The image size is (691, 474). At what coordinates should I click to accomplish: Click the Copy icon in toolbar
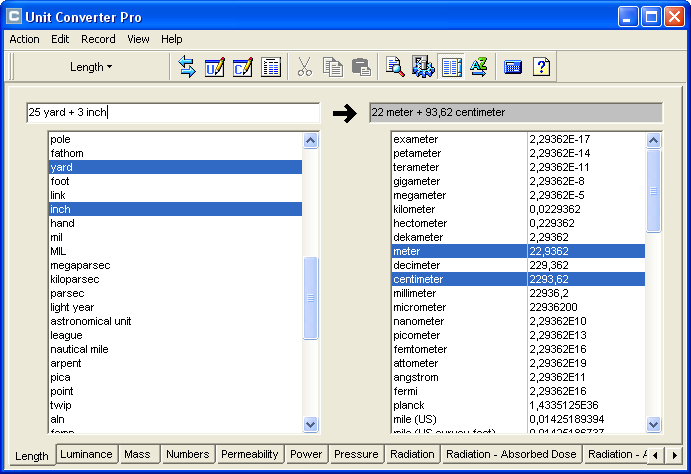click(333, 67)
